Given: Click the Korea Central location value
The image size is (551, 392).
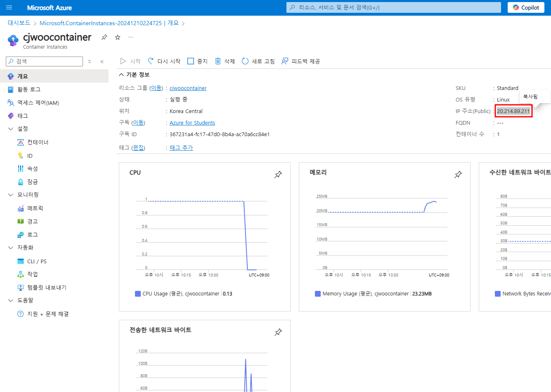Looking at the screenshot, I should pos(186,111).
